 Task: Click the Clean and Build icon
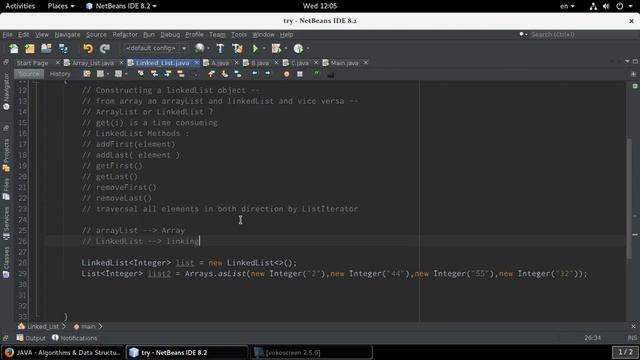click(x=237, y=49)
